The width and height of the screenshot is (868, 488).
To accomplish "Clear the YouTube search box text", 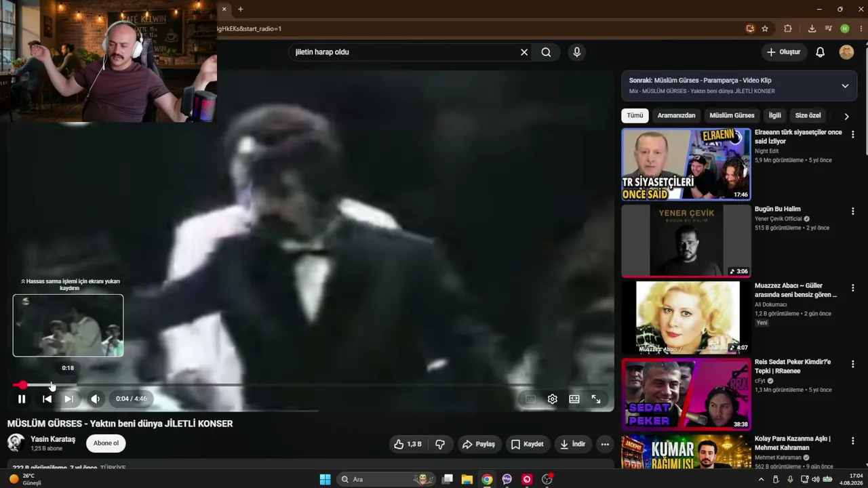I will pyautogui.click(x=524, y=52).
